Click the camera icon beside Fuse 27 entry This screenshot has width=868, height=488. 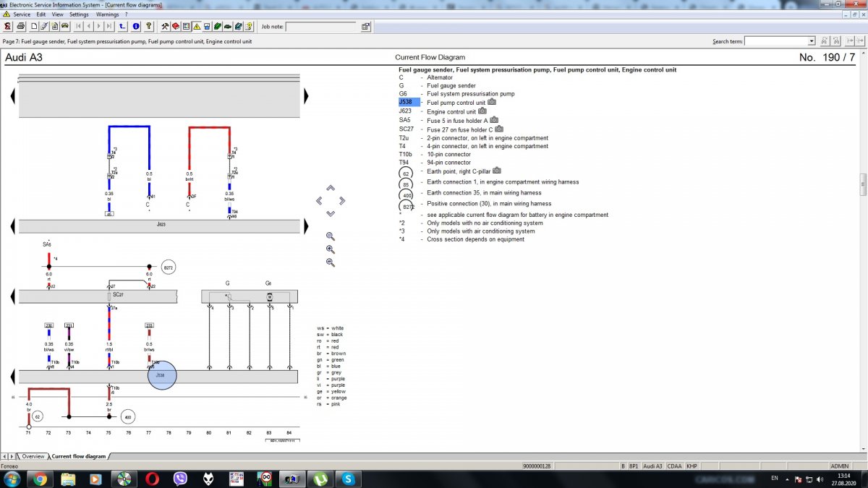pyautogui.click(x=498, y=129)
